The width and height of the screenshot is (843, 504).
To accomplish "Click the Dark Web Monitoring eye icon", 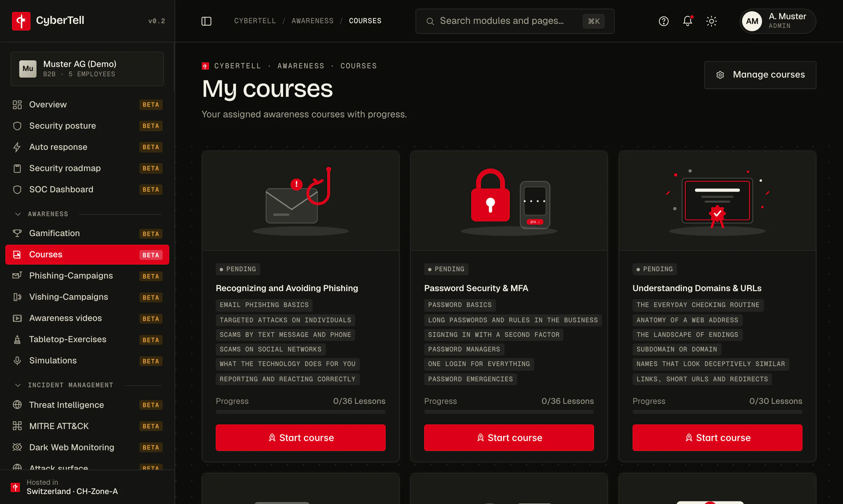I will [x=17, y=447].
